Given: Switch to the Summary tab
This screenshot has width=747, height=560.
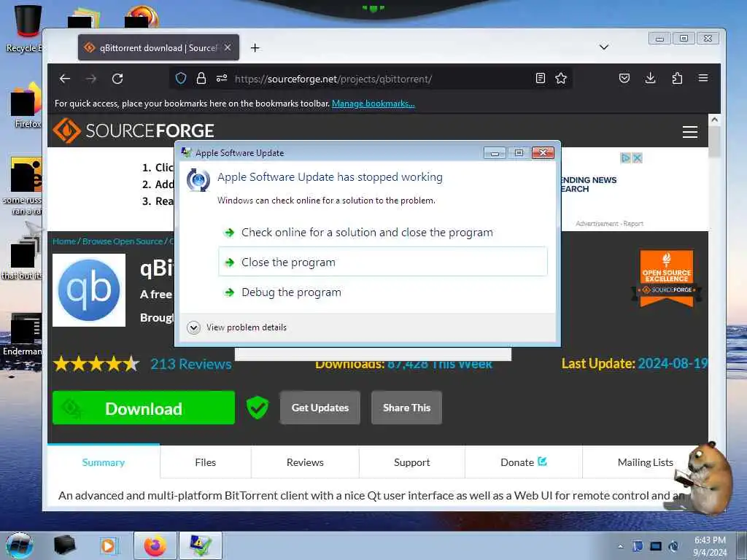Looking at the screenshot, I should tap(104, 462).
